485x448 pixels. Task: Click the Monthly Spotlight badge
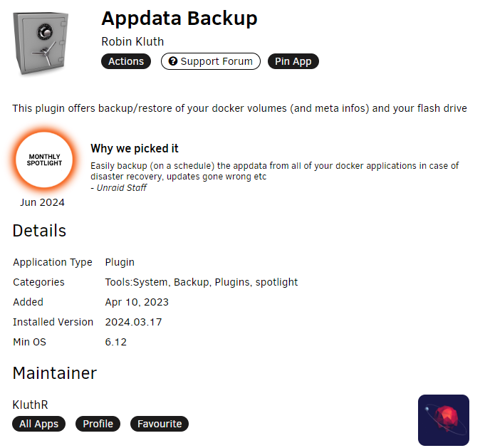pyautogui.click(x=44, y=160)
